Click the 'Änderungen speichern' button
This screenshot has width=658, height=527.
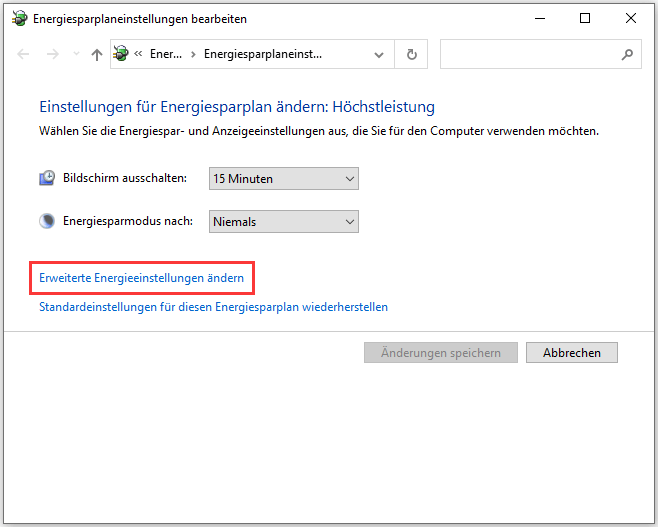[x=441, y=352]
